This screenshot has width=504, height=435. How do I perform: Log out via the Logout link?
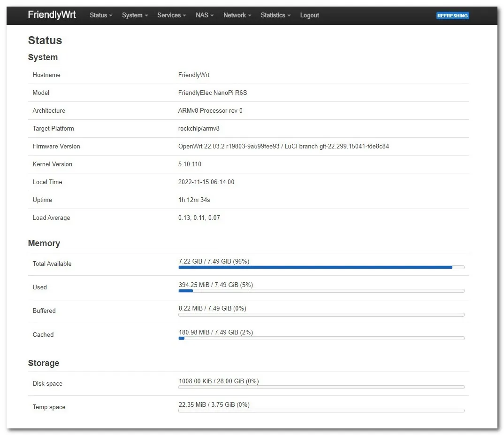click(309, 16)
